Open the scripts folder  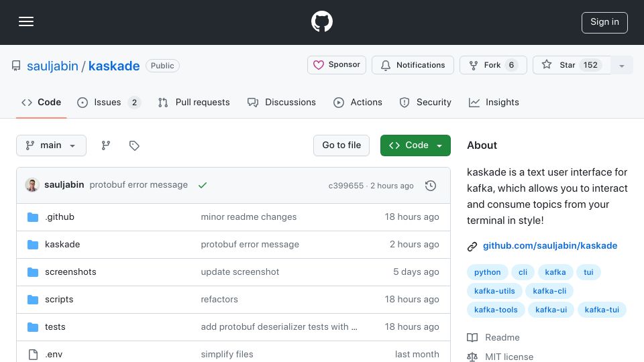[59, 299]
